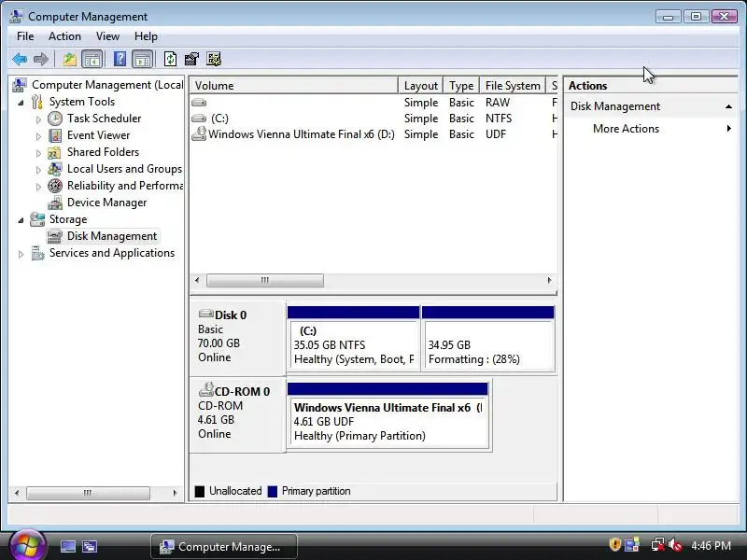Expand Reliability and Performance node
Viewport: 747px width, 560px height.
[x=38, y=186]
